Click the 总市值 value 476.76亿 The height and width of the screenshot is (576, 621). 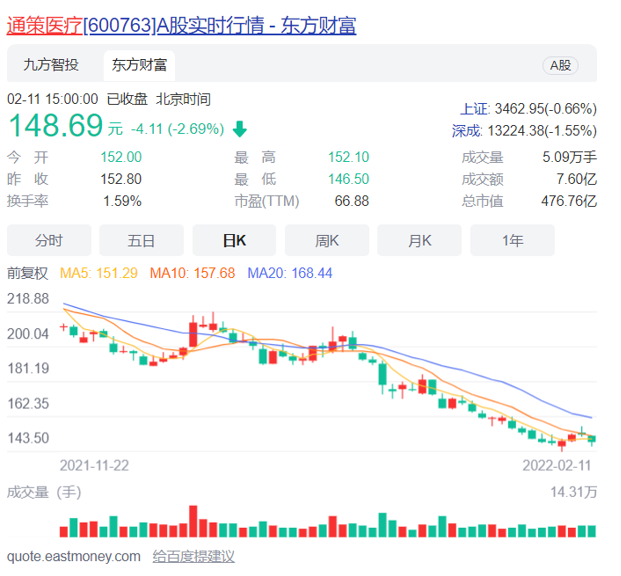coord(569,201)
